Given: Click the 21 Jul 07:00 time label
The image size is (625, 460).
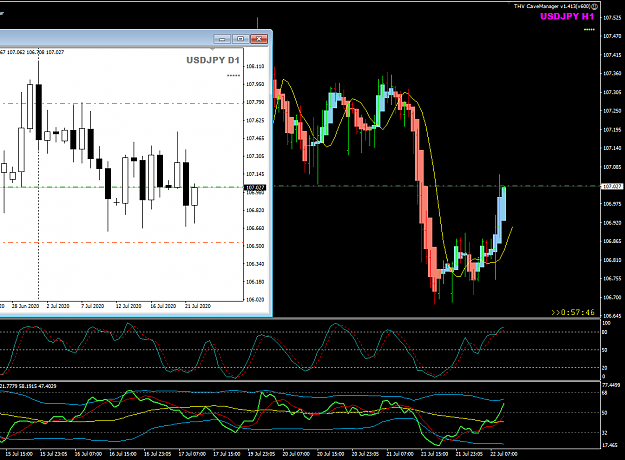Looking at the screenshot, I should coord(400,454).
